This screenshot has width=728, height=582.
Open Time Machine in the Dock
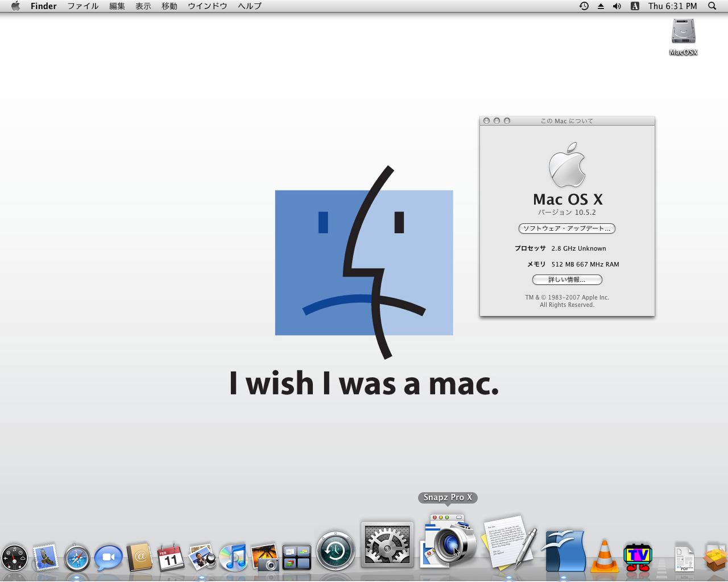coord(336,550)
